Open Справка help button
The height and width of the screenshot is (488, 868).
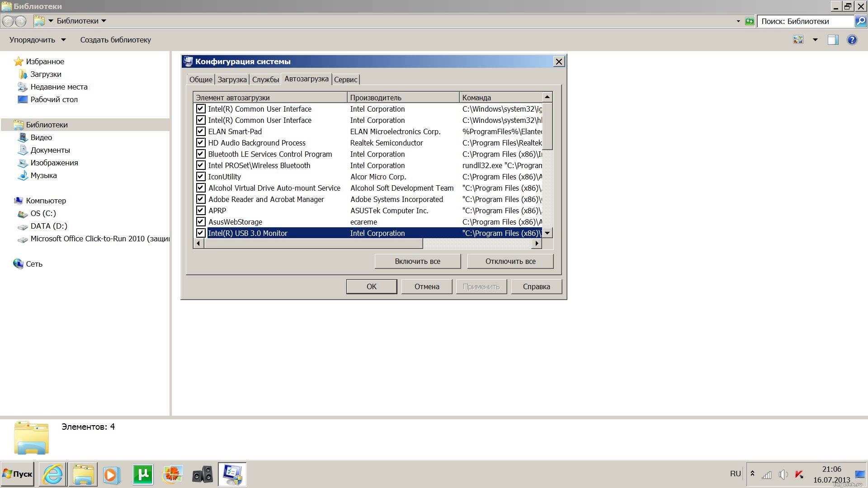537,286
